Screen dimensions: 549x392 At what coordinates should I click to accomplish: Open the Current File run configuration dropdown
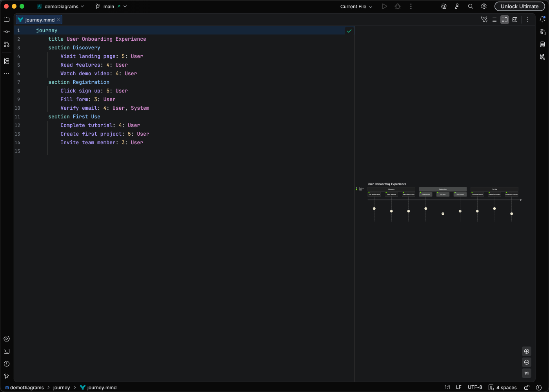point(356,6)
